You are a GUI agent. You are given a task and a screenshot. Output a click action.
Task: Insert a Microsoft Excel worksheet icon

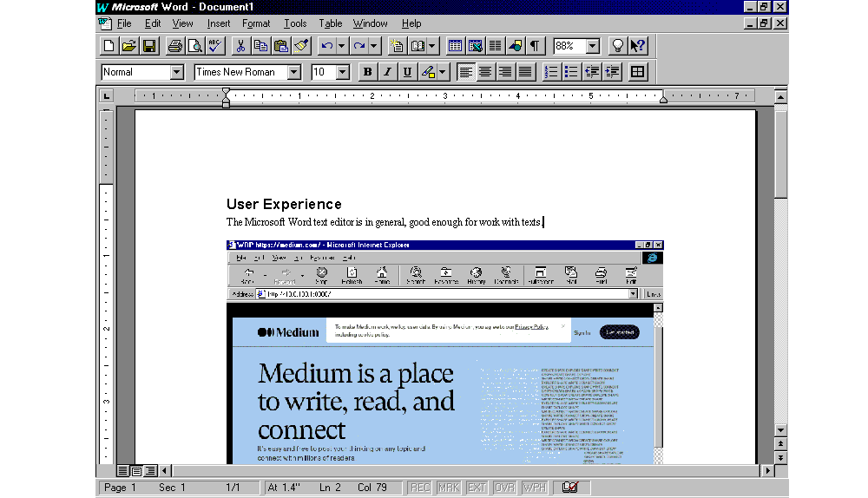475,46
